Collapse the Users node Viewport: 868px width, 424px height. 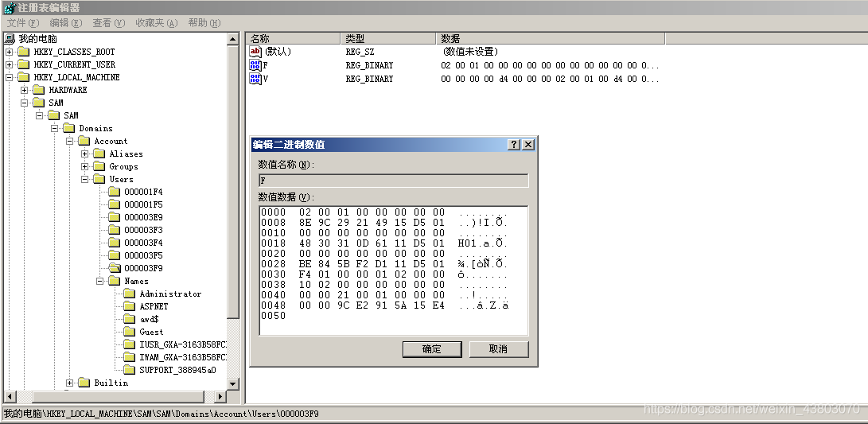pyautogui.click(x=84, y=179)
